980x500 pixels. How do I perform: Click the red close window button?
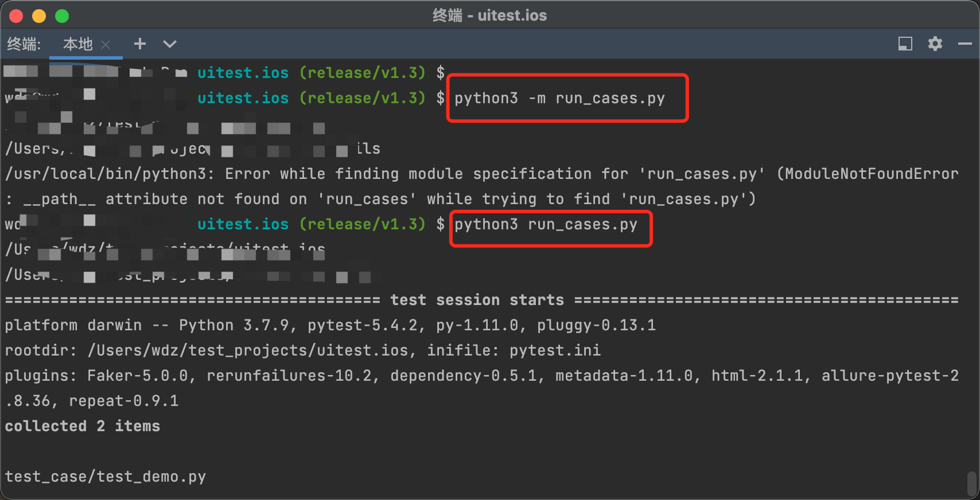(x=16, y=16)
